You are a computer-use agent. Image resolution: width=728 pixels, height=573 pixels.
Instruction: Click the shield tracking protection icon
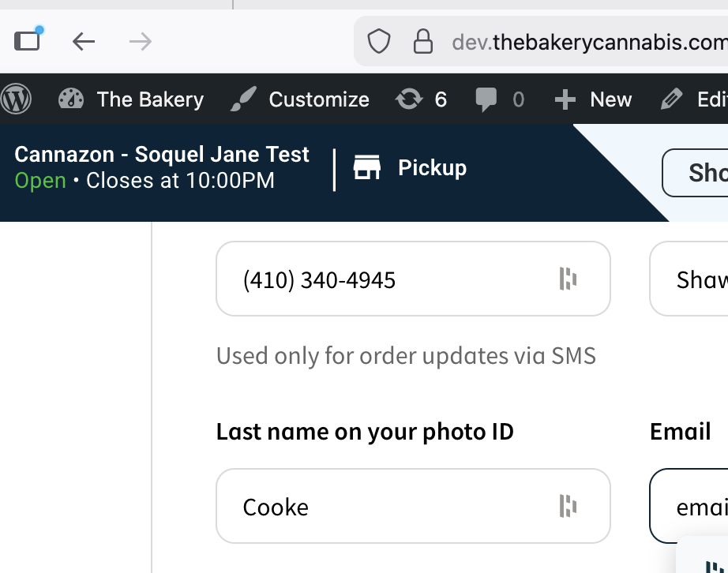click(x=379, y=41)
